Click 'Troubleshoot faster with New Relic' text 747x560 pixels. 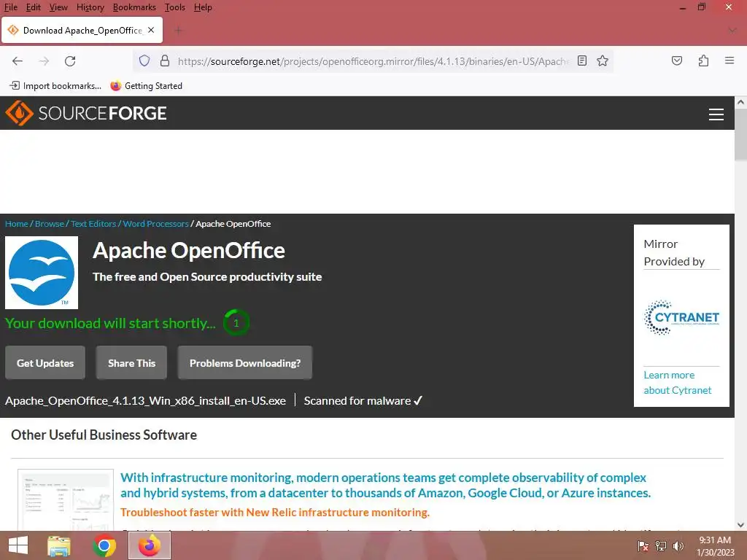275,513
